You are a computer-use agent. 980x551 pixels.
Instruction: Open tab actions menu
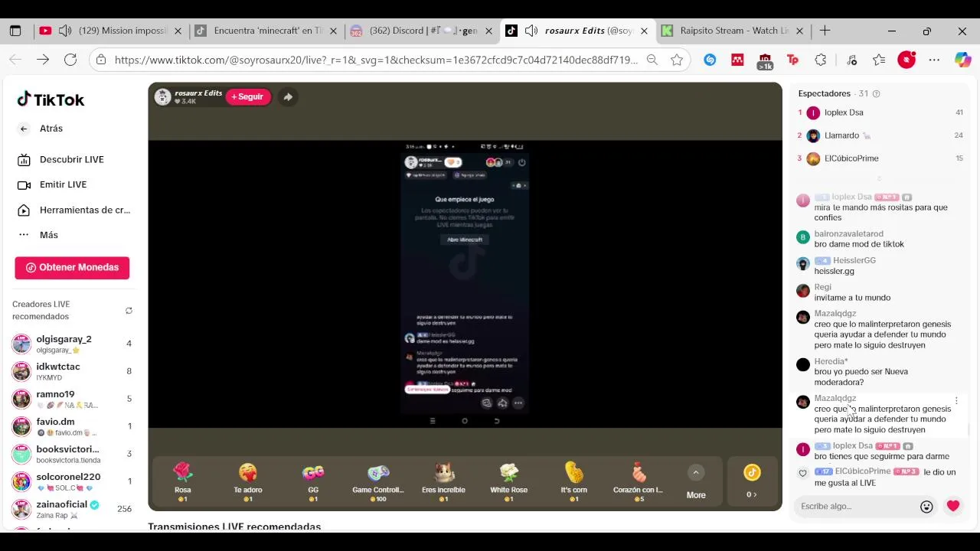(15, 31)
